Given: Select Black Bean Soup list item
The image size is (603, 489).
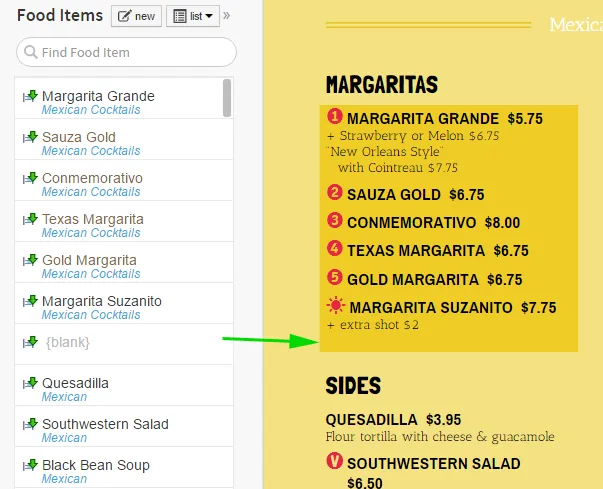Looking at the screenshot, I should (96, 465).
